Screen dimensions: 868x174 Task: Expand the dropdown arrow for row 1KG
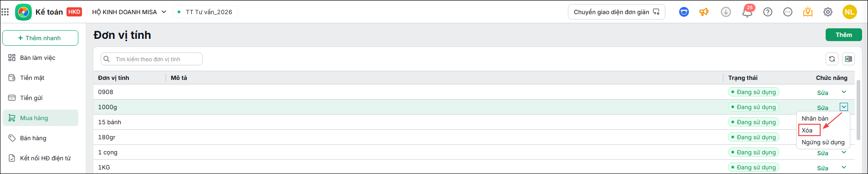point(844,167)
